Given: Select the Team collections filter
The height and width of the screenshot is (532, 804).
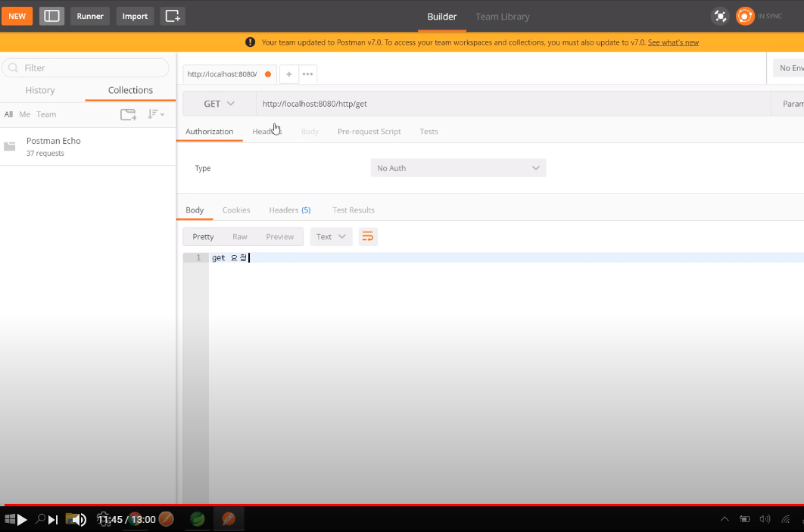Looking at the screenshot, I should click(46, 114).
